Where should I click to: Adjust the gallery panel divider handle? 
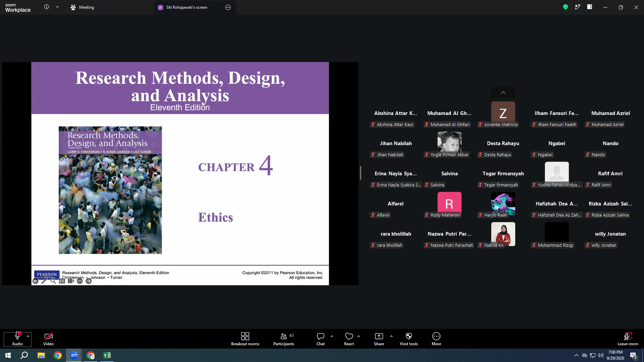coord(361,173)
